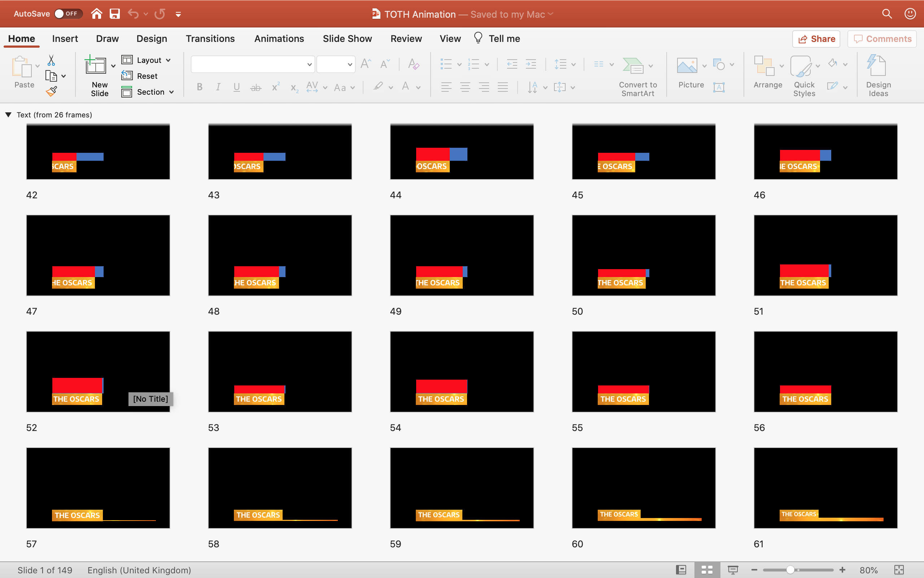Open the line spacing dropdown
Image resolution: width=924 pixels, height=578 pixels.
[x=565, y=64]
